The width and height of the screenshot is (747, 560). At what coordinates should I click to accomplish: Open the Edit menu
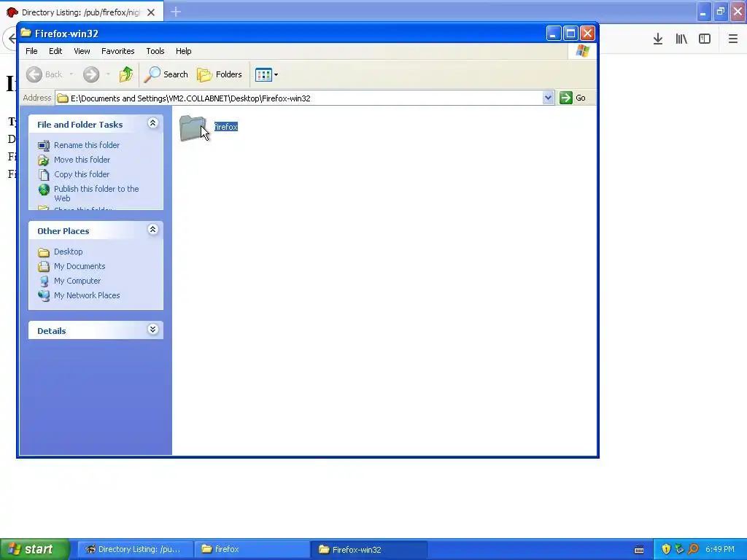tap(55, 51)
